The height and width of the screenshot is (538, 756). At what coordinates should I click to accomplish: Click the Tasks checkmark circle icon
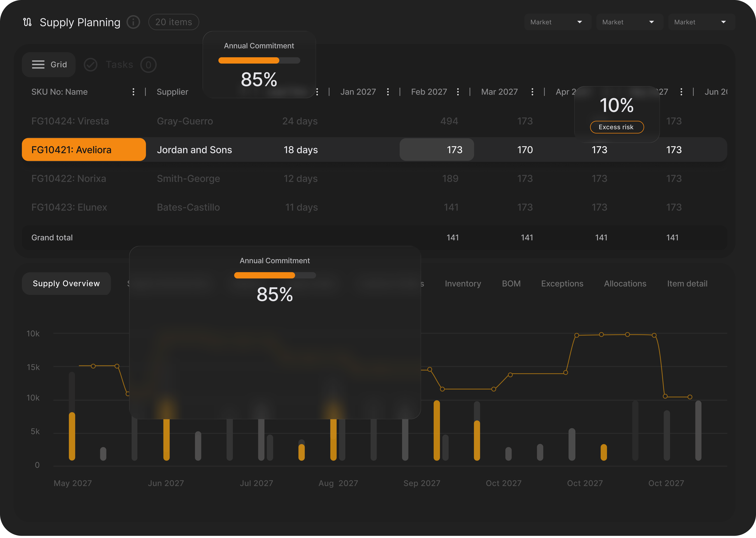[x=90, y=65]
